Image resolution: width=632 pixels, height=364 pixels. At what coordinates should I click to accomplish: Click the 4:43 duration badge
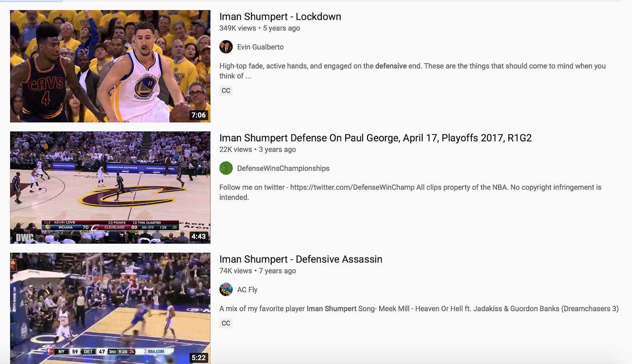click(199, 236)
